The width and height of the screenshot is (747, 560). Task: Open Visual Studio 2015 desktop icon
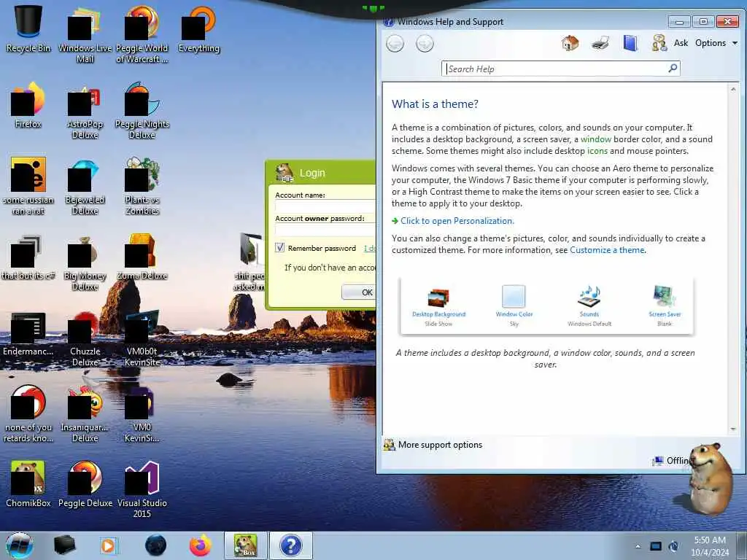[142, 489]
